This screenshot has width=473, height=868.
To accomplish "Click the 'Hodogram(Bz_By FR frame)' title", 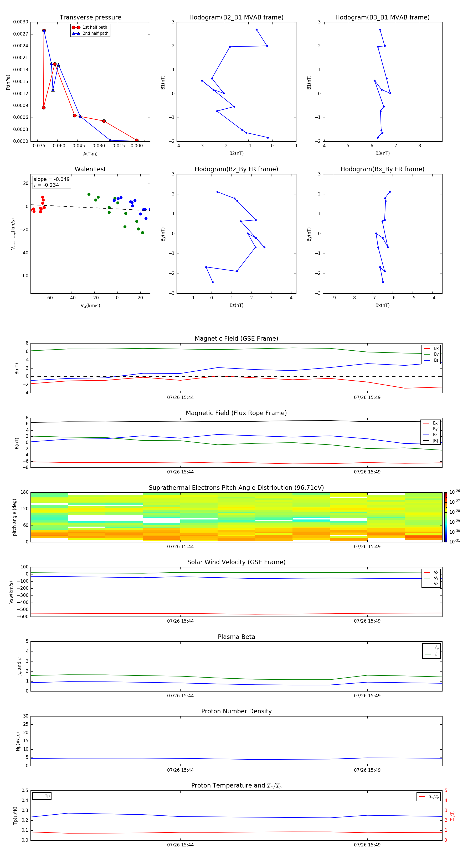I will pos(236,169).
